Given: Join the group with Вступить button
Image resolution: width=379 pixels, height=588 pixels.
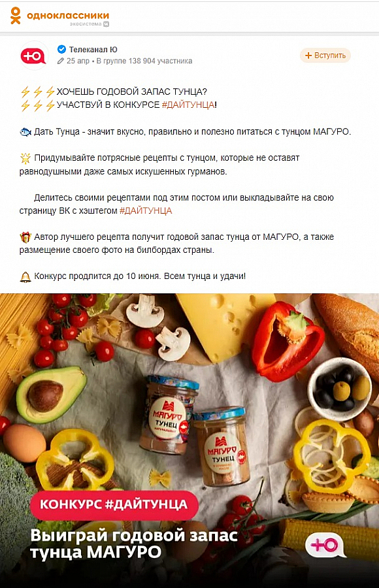Looking at the screenshot, I should (x=325, y=56).
